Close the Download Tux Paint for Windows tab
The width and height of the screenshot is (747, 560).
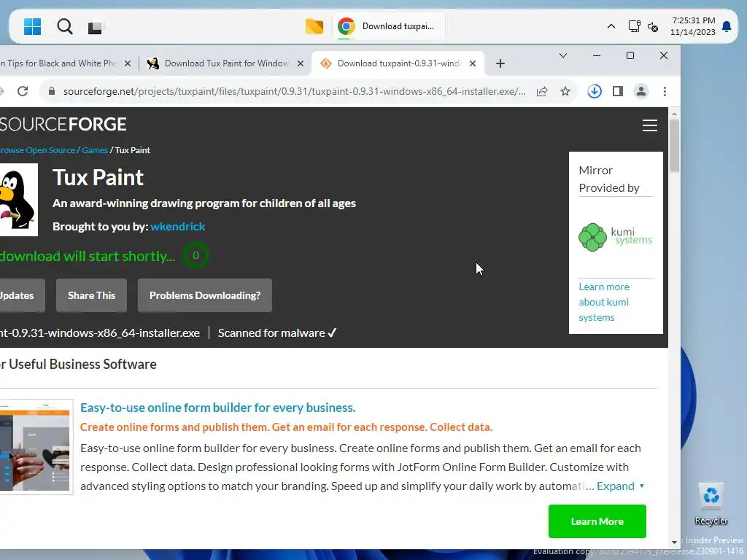point(300,63)
